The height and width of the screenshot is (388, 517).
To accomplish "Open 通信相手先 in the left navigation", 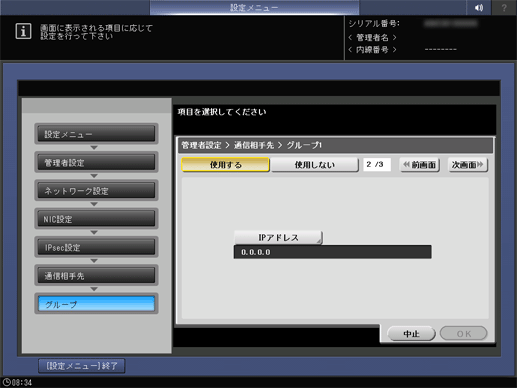I will coord(96,276).
